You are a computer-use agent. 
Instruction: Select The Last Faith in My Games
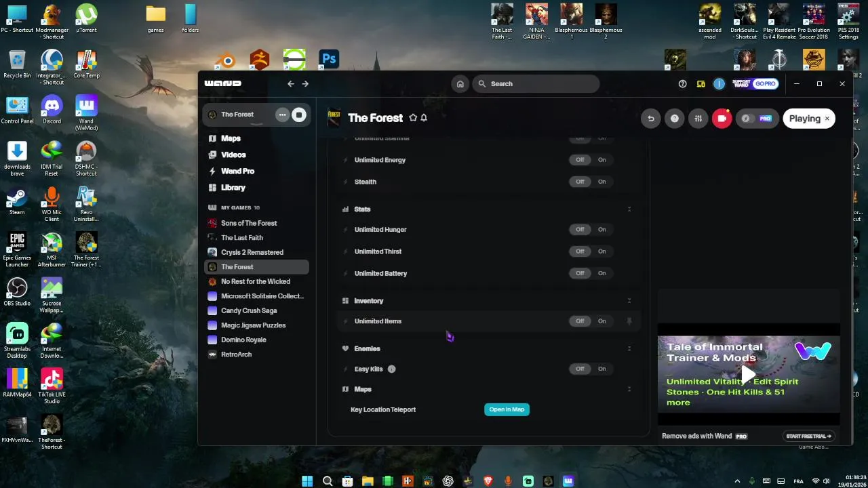pos(256,238)
